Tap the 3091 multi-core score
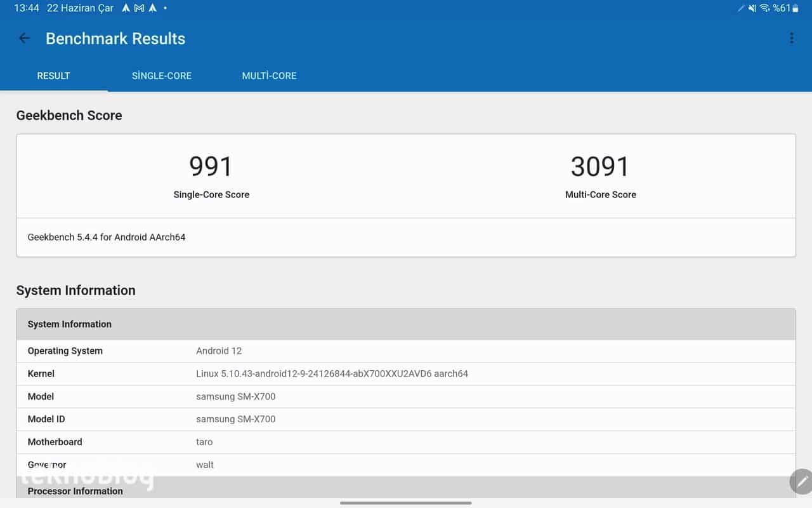812x508 pixels. pos(600,166)
